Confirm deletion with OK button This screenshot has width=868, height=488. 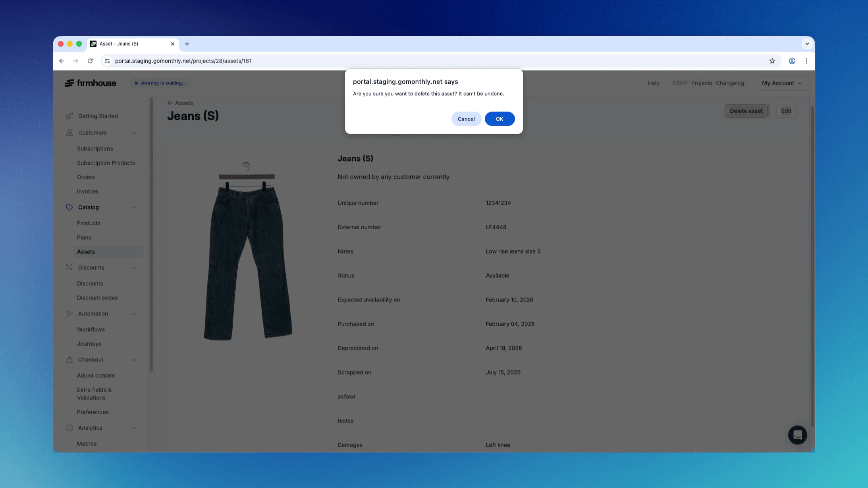tap(500, 119)
